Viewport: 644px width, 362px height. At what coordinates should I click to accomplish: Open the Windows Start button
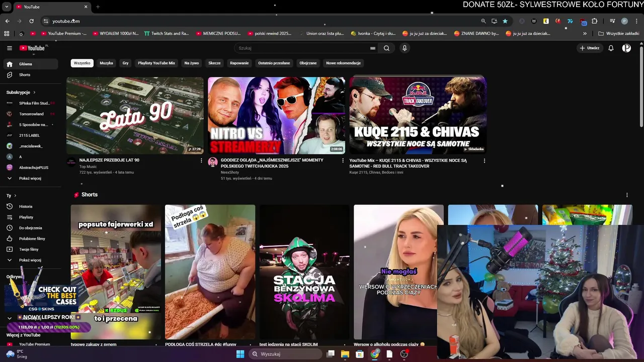240,354
